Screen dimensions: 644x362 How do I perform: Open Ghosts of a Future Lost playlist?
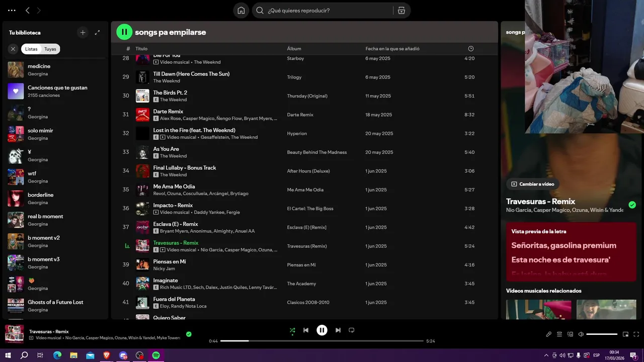(55, 306)
